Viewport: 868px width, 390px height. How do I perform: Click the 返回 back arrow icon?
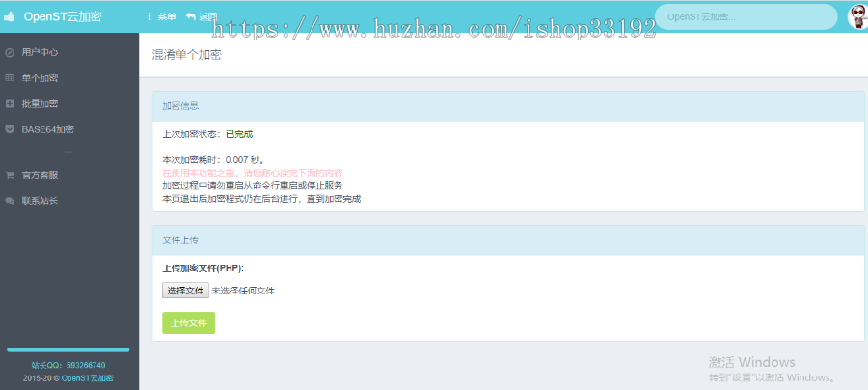click(190, 16)
